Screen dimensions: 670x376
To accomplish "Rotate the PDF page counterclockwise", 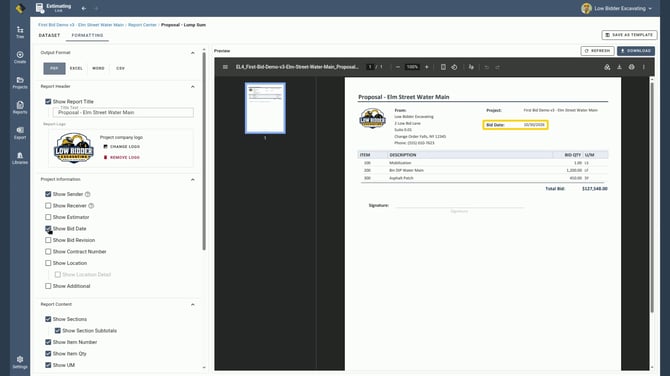I will (454, 67).
